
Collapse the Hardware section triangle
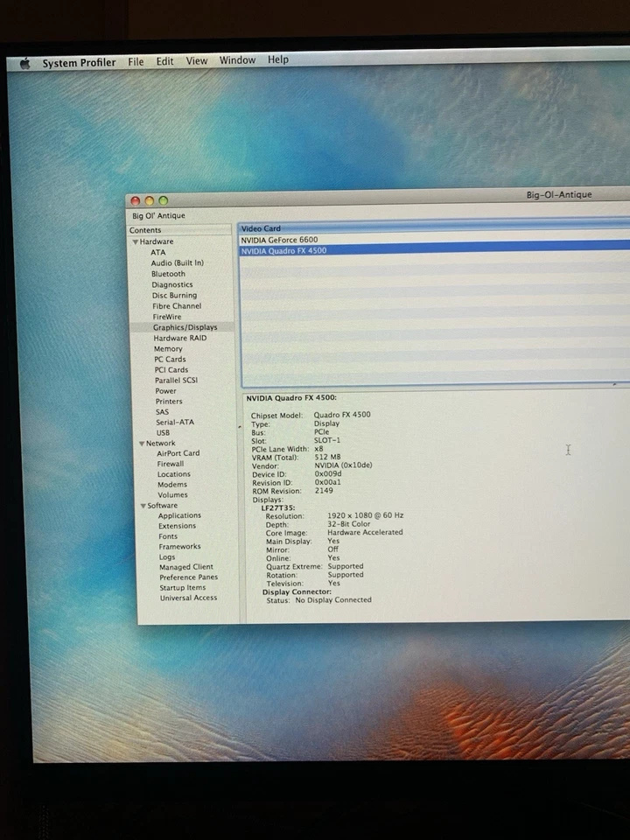tap(135, 241)
